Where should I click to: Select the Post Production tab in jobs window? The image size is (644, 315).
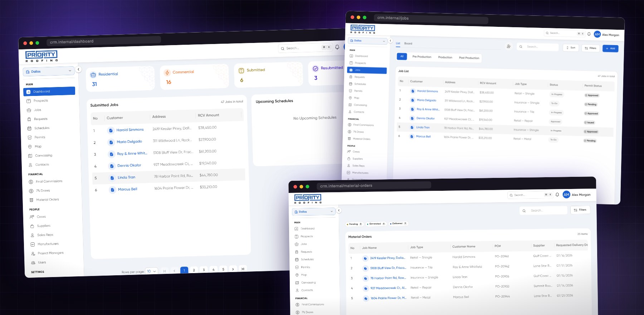469,58
